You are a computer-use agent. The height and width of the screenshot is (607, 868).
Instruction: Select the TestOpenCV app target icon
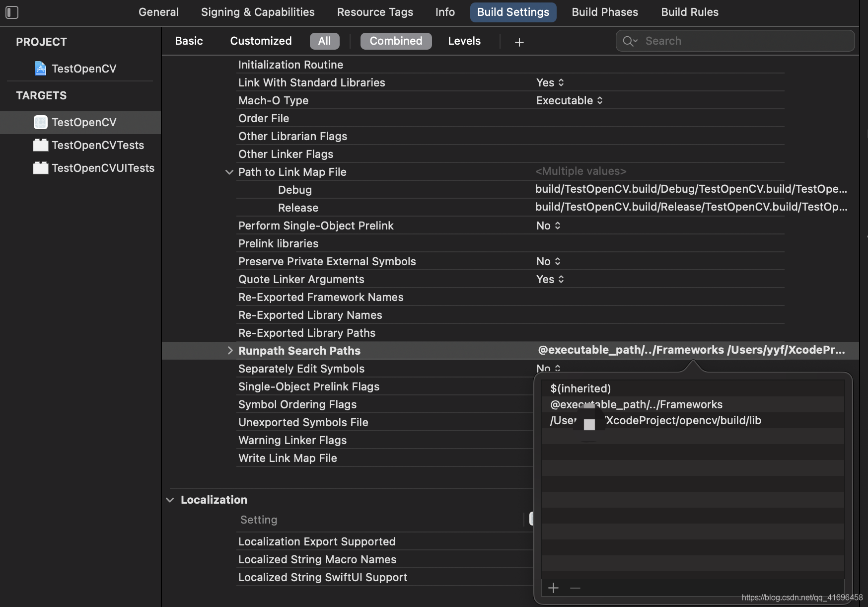coord(41,122)
